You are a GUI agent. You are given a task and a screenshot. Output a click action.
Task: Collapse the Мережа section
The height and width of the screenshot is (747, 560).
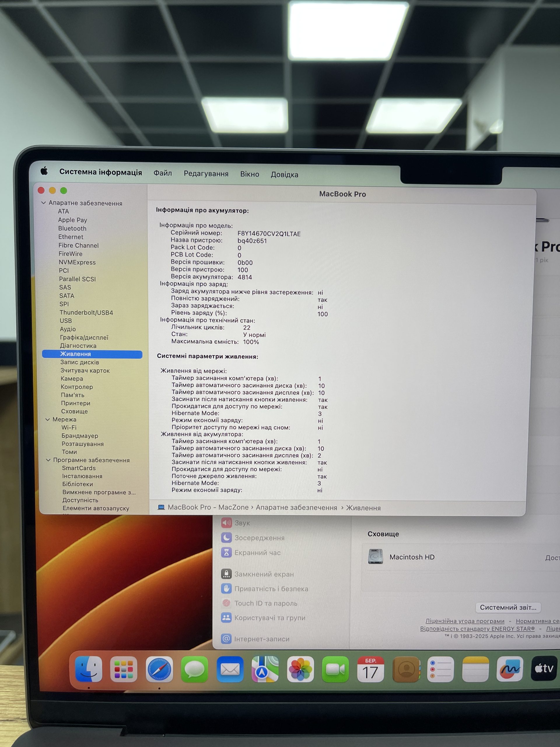pyautogui.click(x=48, y=419)
